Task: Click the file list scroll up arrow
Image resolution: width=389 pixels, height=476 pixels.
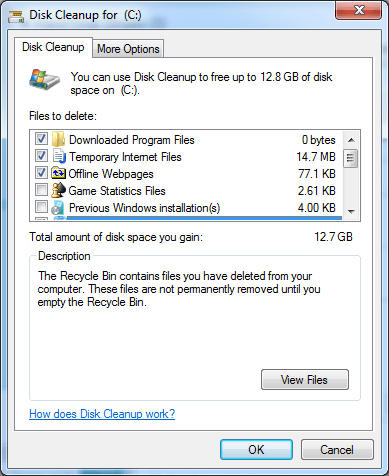Action: (x=351, y=140)
